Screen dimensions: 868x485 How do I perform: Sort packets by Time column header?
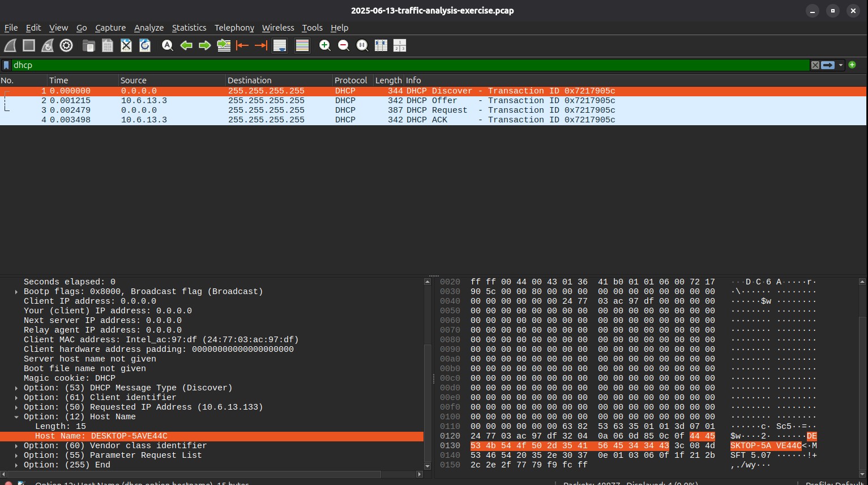click(x=83, y=80)
